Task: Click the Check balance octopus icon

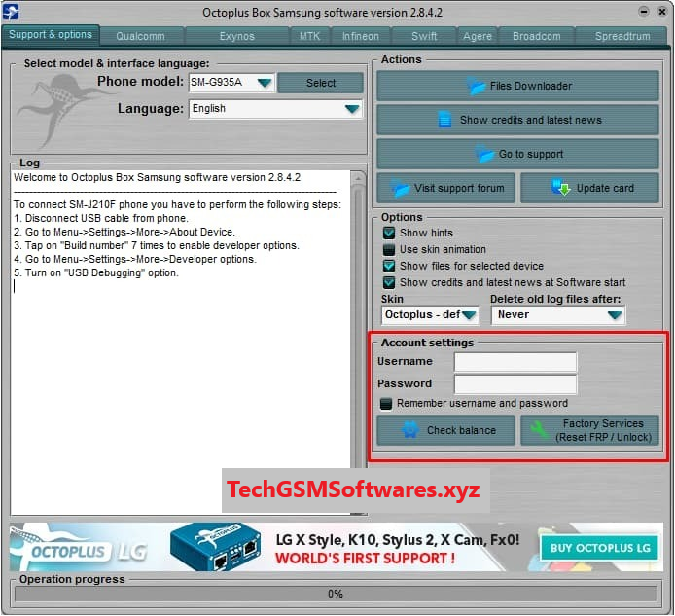Action: (x=410, y=430)
